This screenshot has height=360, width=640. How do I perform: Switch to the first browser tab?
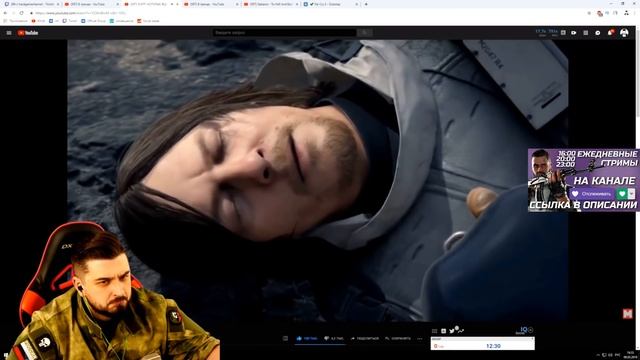31,4
